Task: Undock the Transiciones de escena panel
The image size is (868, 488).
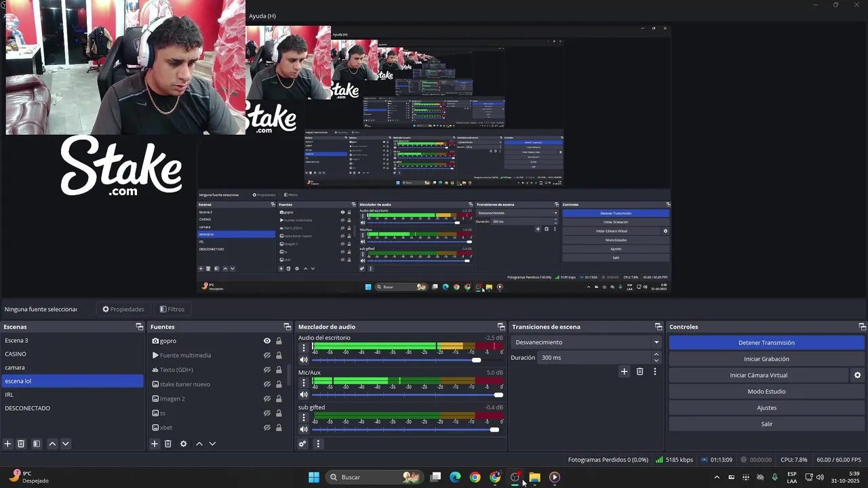Action: 658,327
